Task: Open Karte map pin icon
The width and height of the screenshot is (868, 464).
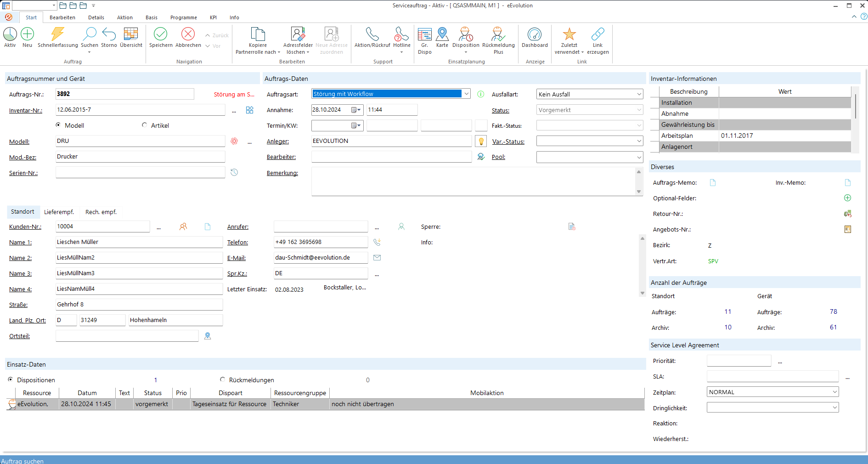Action: (x=442, y=34)
